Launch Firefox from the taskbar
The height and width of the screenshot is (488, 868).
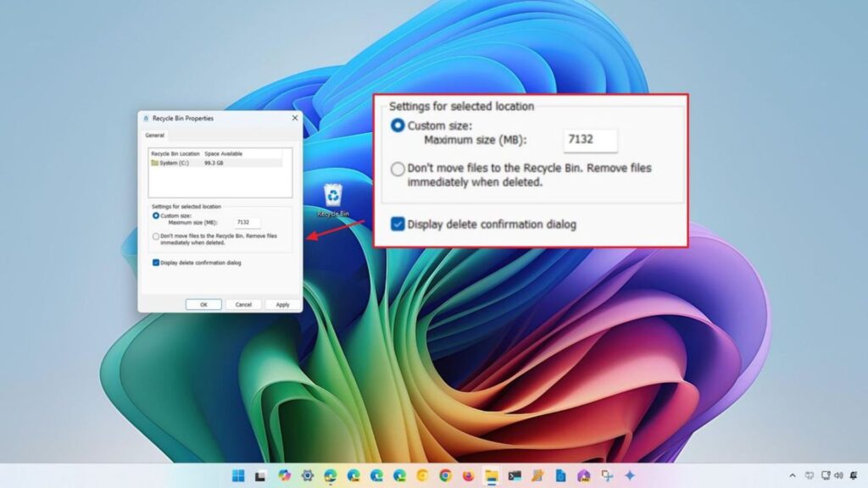pos(468,475)
